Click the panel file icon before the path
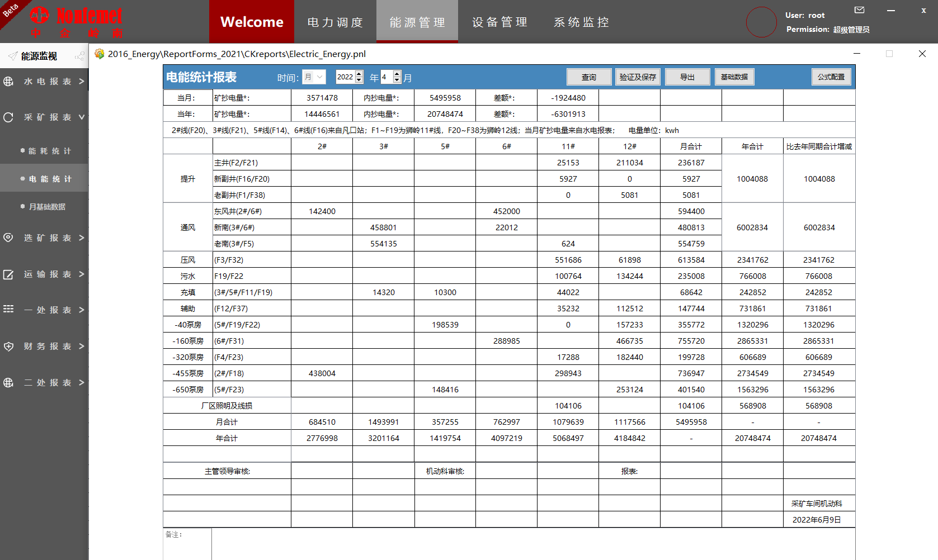The image size is (938, 560). (100, 54)
